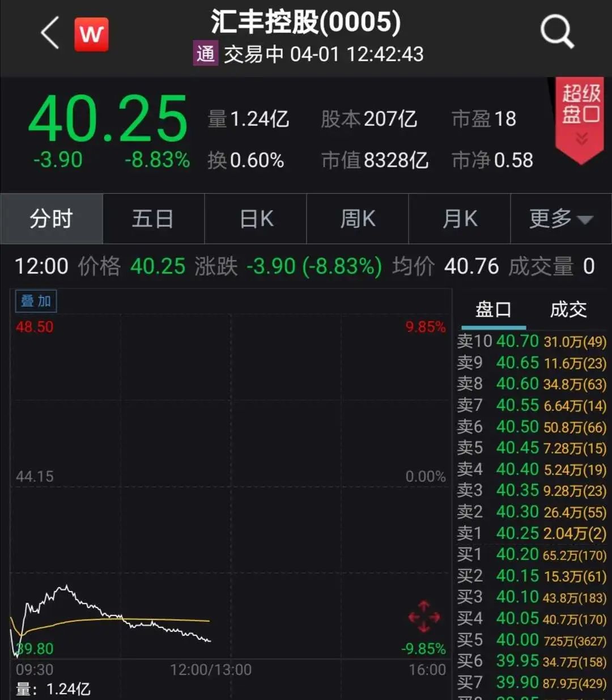This screenshot has height=700, width=612.
Task: Open search with the magnifier icon
Action: 556,32
